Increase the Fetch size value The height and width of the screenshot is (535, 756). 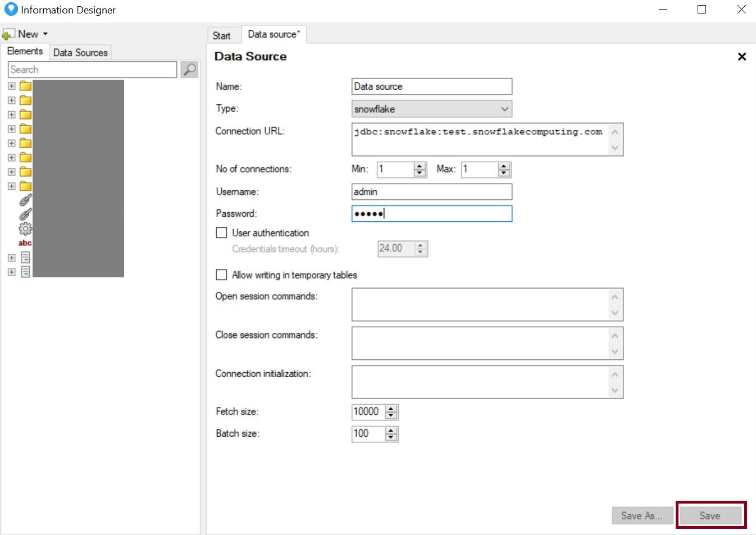391,409
